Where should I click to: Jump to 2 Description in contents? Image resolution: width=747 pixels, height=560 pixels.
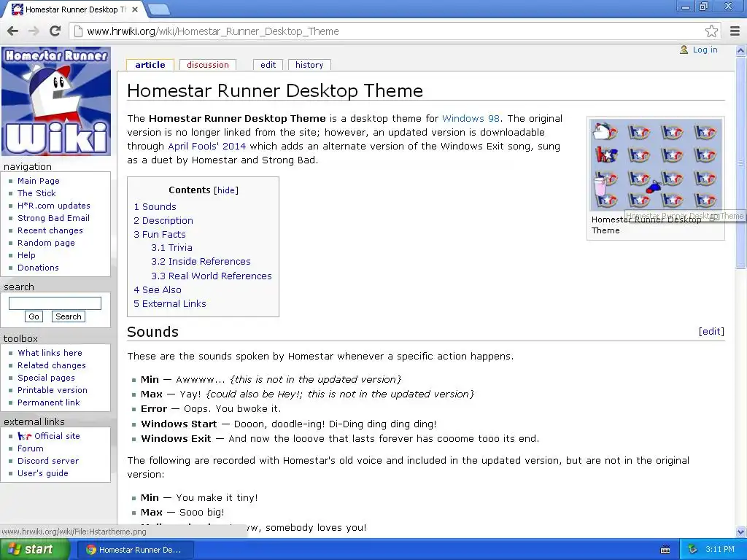163,220
